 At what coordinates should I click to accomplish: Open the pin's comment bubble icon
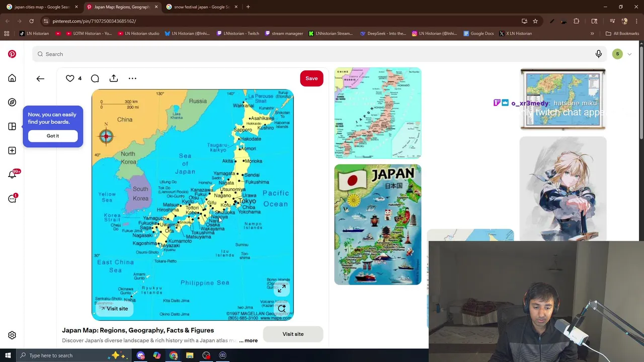pos(95,78)
